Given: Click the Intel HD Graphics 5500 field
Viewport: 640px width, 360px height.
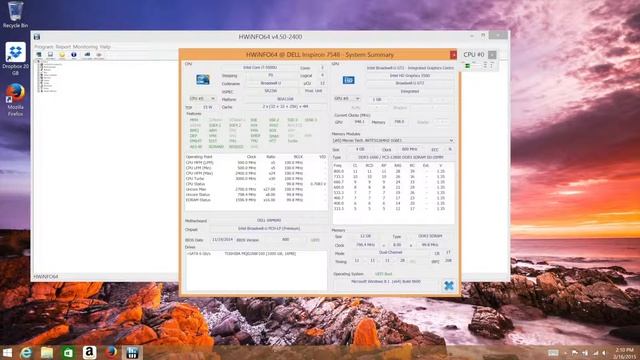Looking at the screenshot, I should pyautogui.click(x=409, y=76).
